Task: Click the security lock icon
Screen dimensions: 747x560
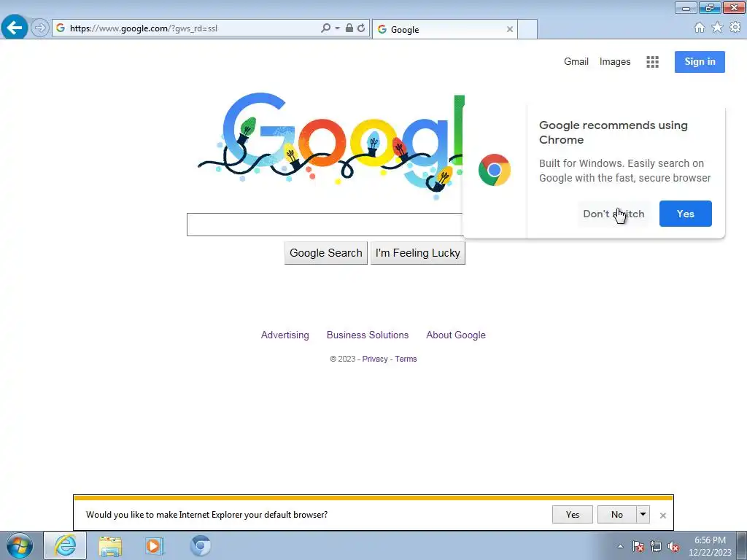Action: (349, 28)
